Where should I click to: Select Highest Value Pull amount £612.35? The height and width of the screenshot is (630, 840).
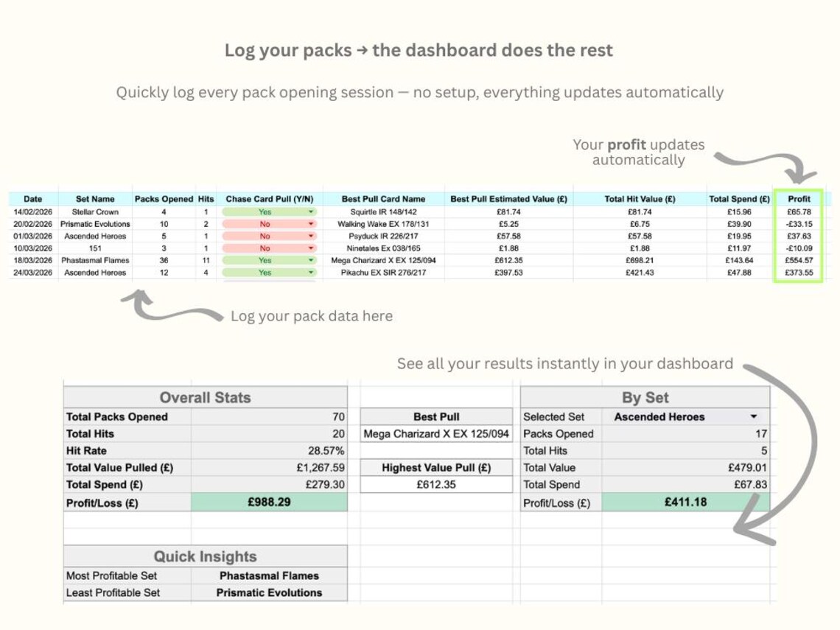[x=436, y=484]
